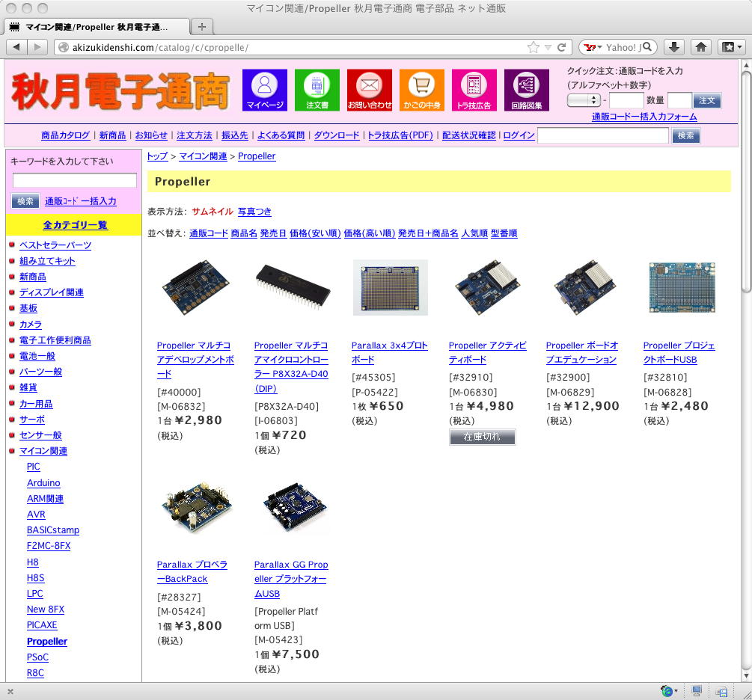Open Propeller アクティビティボード product link
The image size is (752, 700).
(x=487, y=352)
